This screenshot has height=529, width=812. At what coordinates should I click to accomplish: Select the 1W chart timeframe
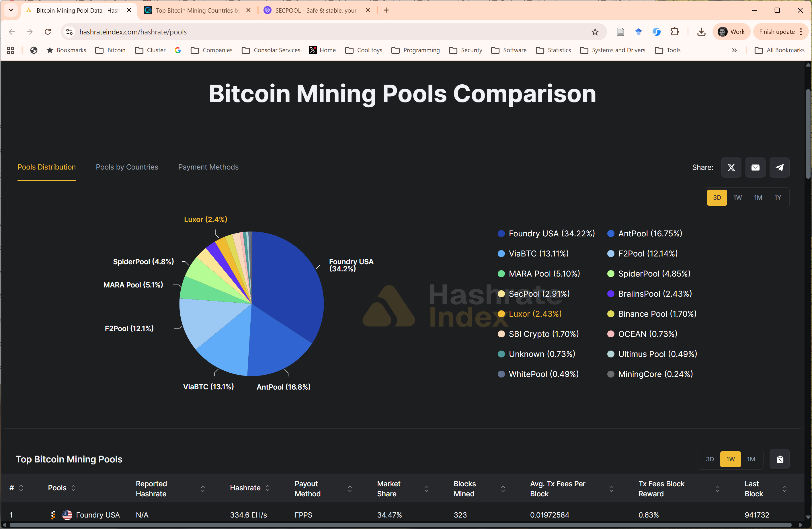point(737,198)
